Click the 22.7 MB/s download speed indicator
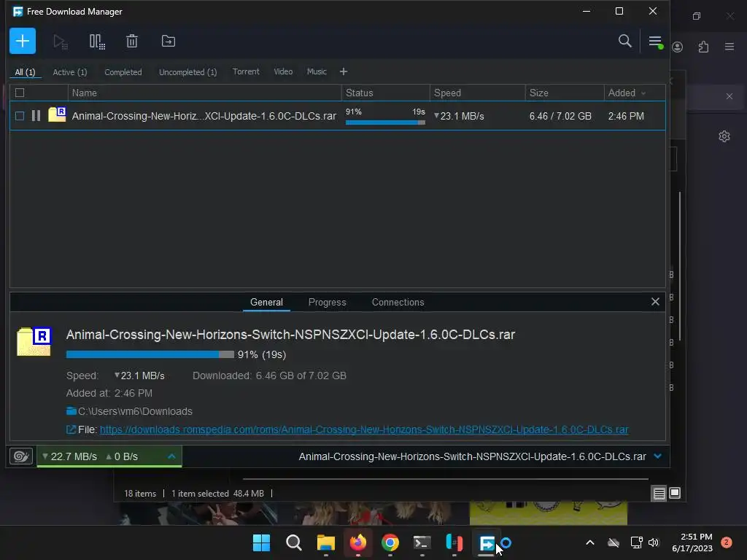Image resolution: width=747 pixels, height=560 pixels. (x=69, y=456)
